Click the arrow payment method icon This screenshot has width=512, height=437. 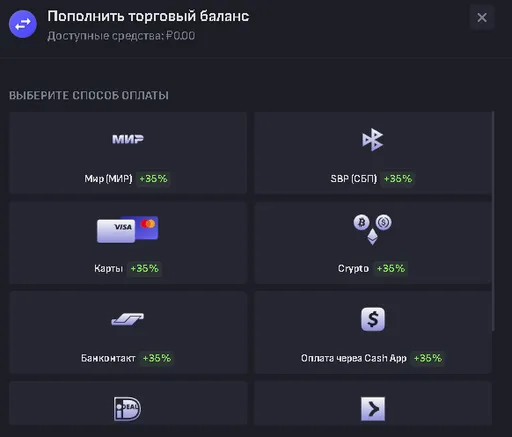(373, 409)
